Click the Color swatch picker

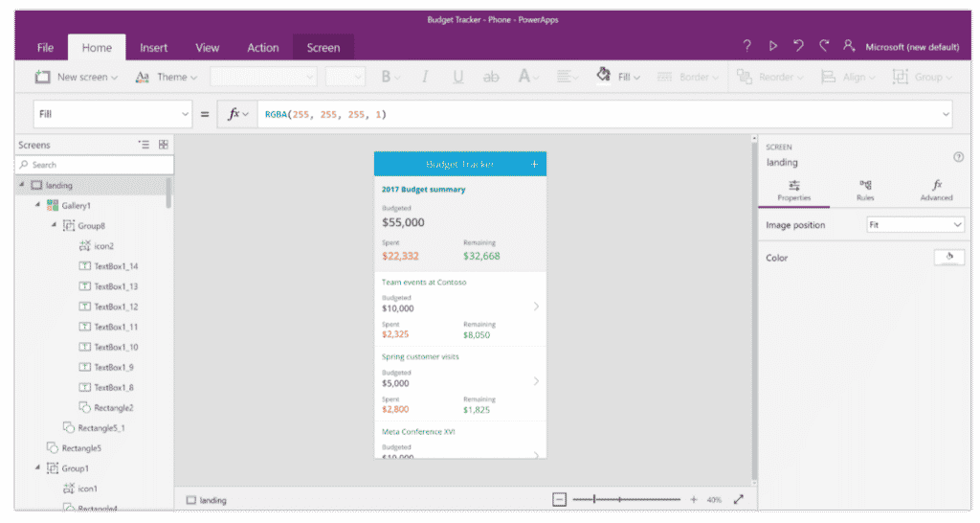(949, 257)
